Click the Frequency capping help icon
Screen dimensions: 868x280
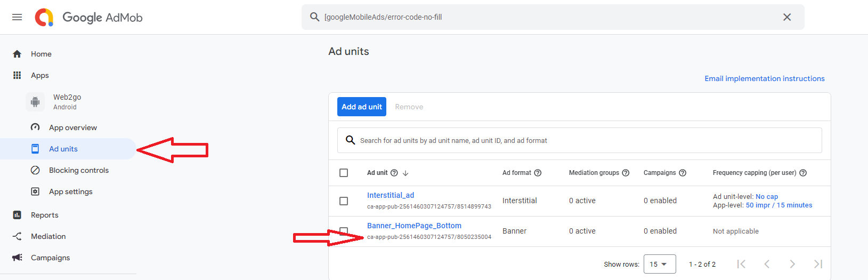pos(803,173)
